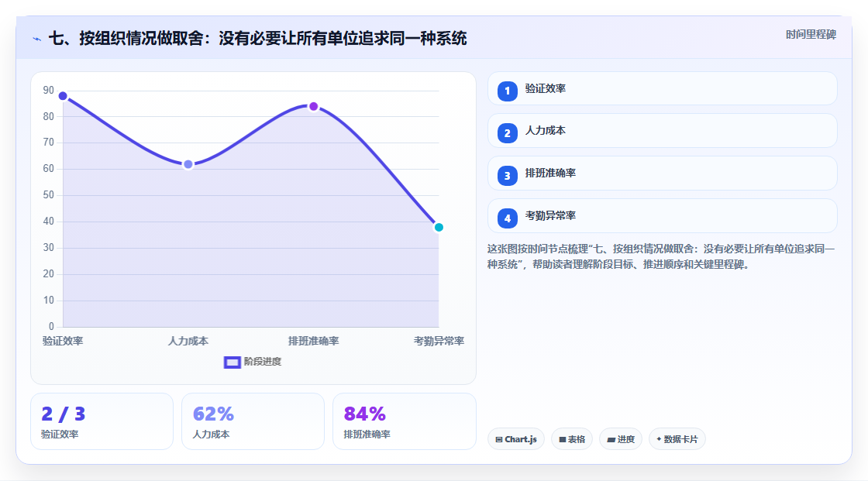Click the 62% 人力成本 stat card
Image resolution: width=868 pixels, height=481 pixels.
253,422
